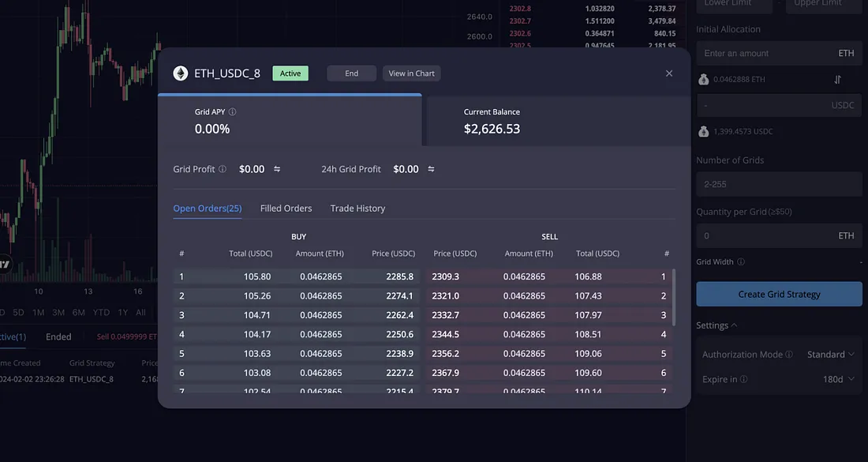Click order book price 2302.7
868x462 pixels.
pyautogui.click(x=520, y=21)
